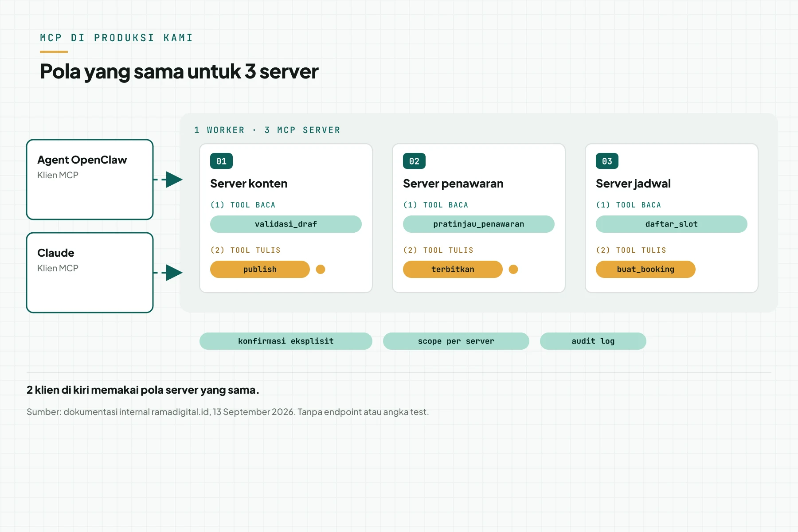Screen dimensions: 798x532
Task: Click the Server penawaran heading
Action: pyautogui.click(x=453, y=184)
